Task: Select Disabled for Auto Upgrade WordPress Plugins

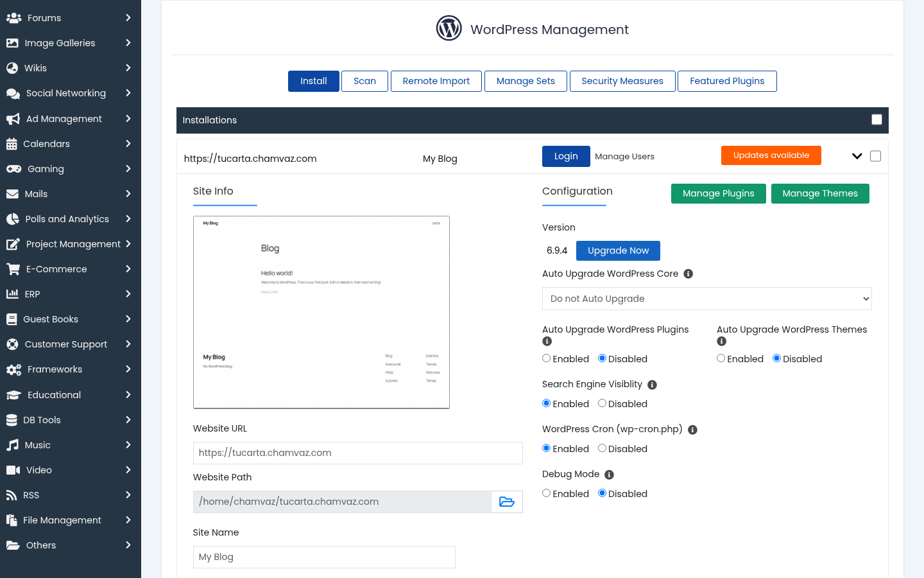Action: 603,358
